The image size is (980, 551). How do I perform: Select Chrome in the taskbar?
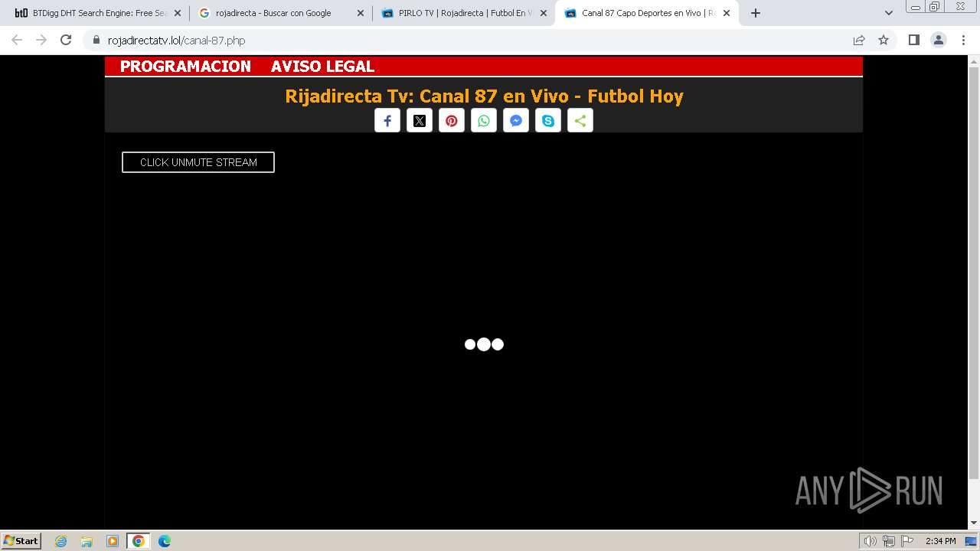139,541
